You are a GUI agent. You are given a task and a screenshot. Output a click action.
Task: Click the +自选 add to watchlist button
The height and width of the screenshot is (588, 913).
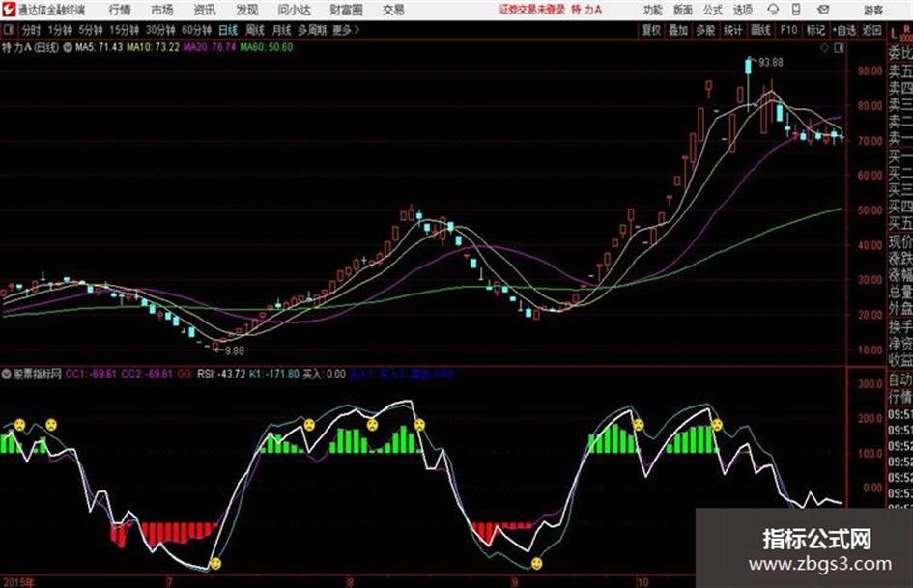844,30
